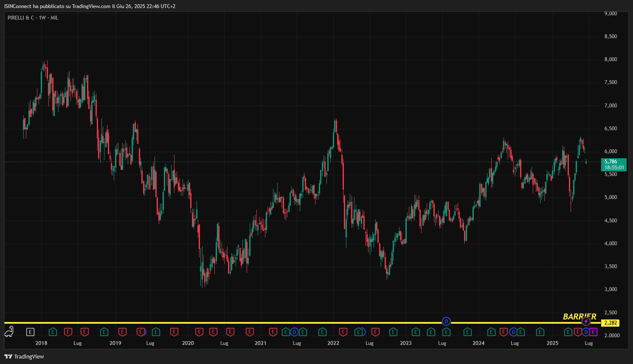Open the blue D dividend marker near Lug 2021
The image size is (633, 364).
point(294,332)
